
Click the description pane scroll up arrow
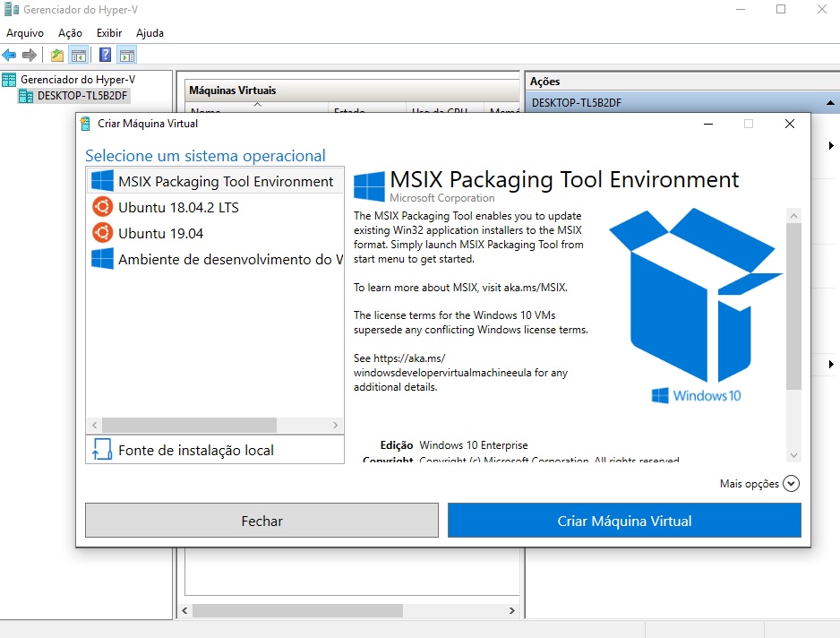794,216
